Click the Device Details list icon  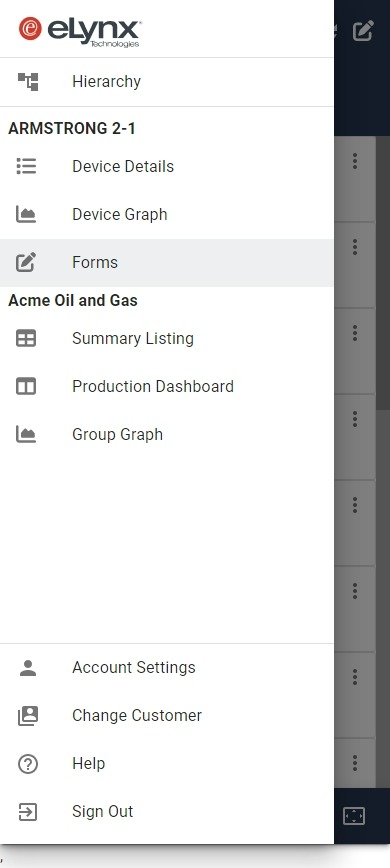pyautogui.click(x=27, y=166)
